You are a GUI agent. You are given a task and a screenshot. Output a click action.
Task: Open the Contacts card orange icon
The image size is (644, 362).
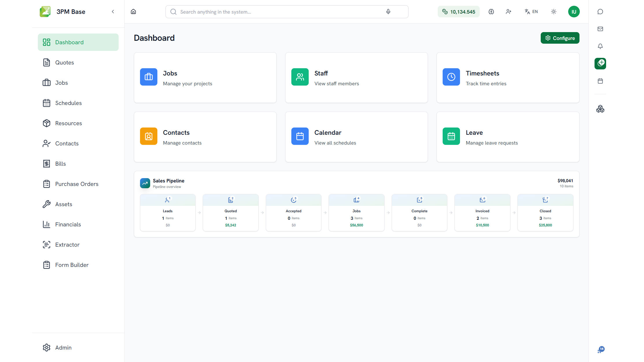pyautogui.click(x=149, y=136)
